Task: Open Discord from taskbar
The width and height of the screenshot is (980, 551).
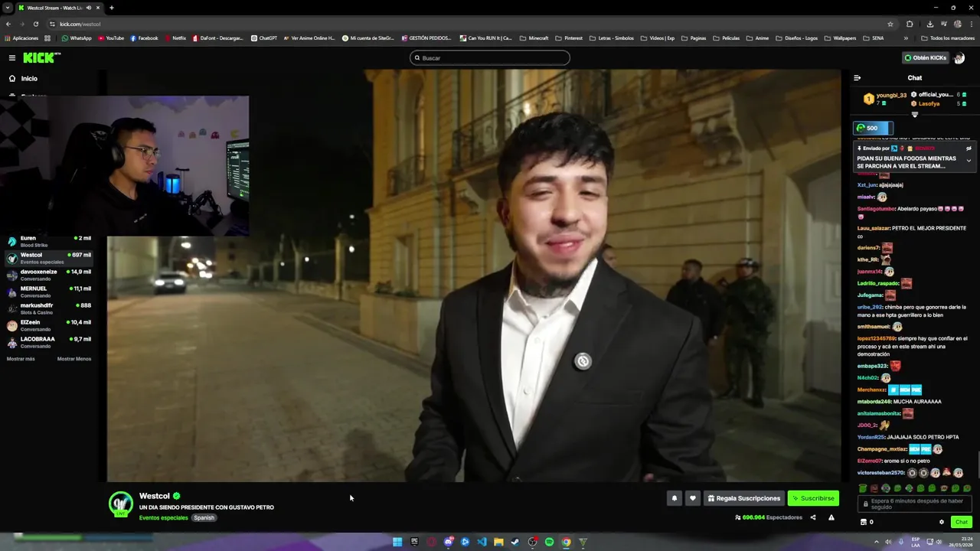Action: [448, 542]
